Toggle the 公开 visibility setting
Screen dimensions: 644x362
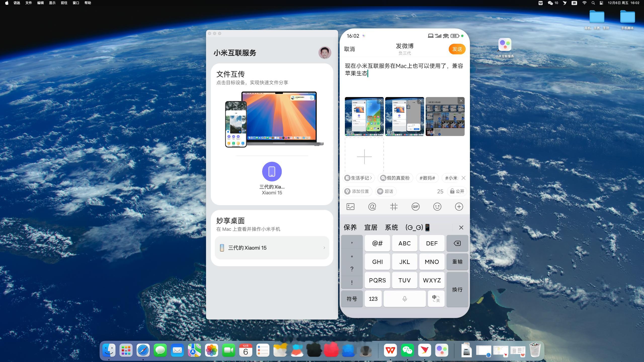457,191
